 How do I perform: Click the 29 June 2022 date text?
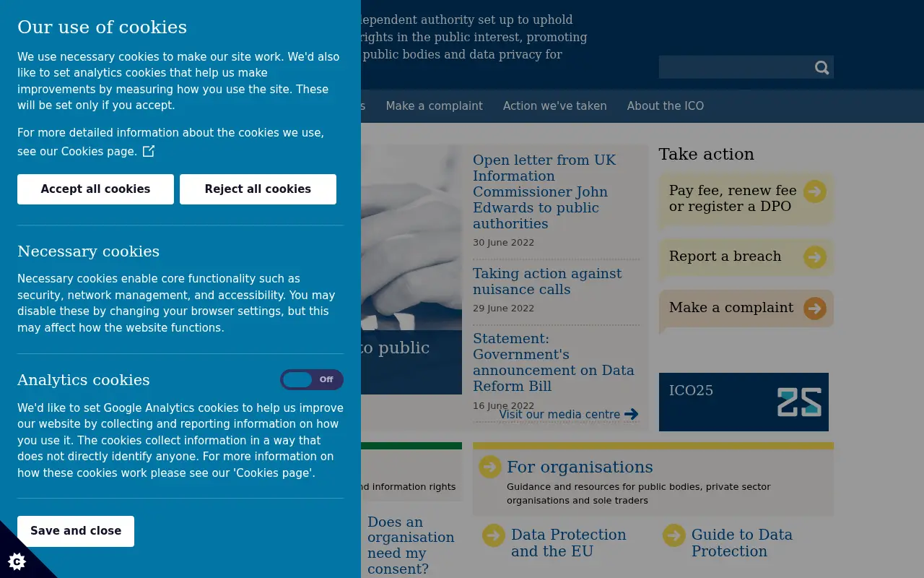point(503,309)
